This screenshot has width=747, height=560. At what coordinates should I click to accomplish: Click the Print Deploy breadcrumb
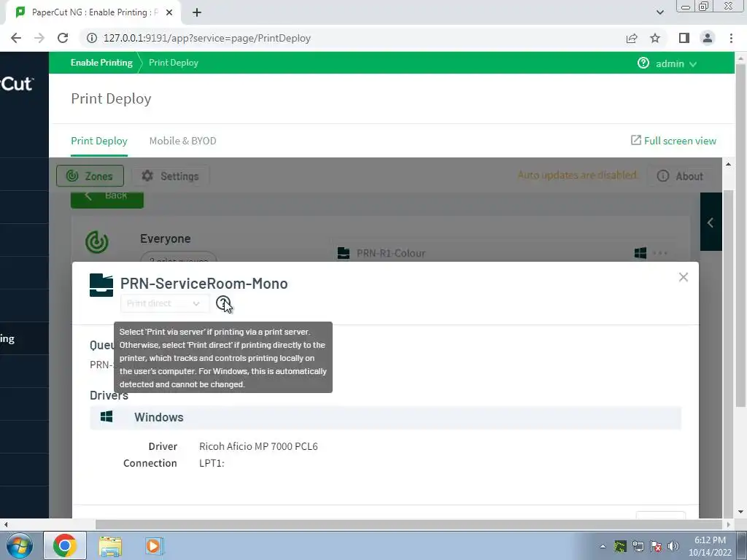[x=174, y=63]
